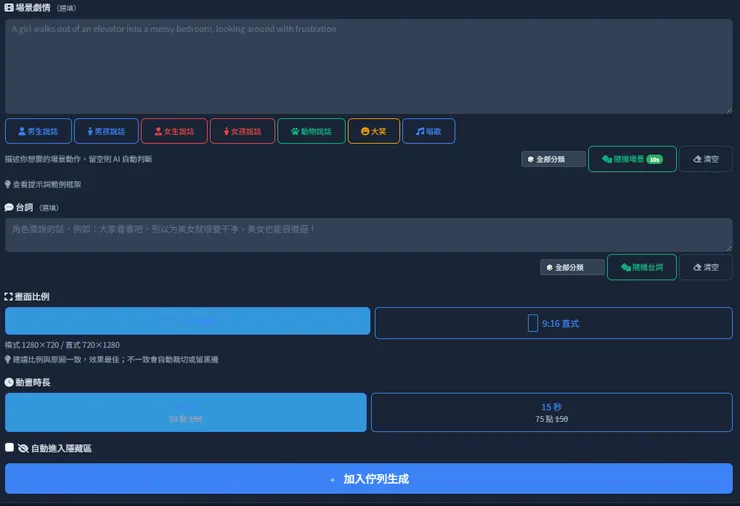Clear the scene plot with 清空
Viewport: 740px width, 506px height.
pyautogui.click(x=706, y=159)
